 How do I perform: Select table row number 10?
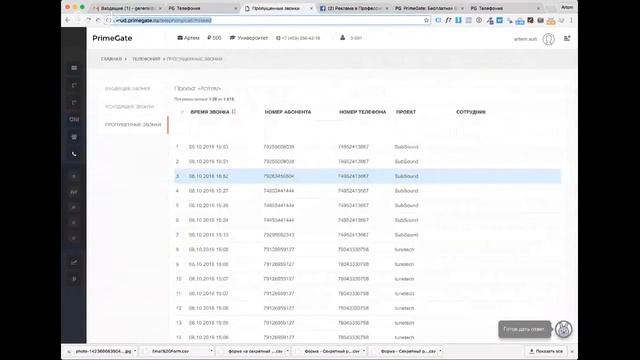coord(368,279)
